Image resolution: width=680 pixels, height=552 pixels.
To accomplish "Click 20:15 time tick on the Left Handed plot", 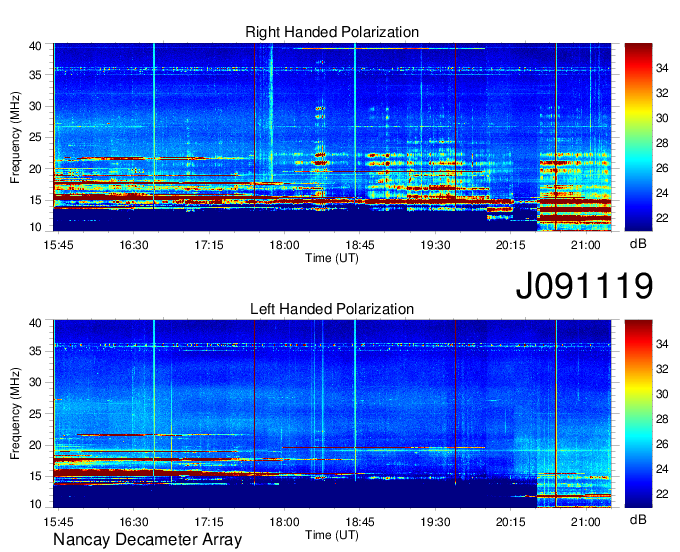I will coord(510,522).
